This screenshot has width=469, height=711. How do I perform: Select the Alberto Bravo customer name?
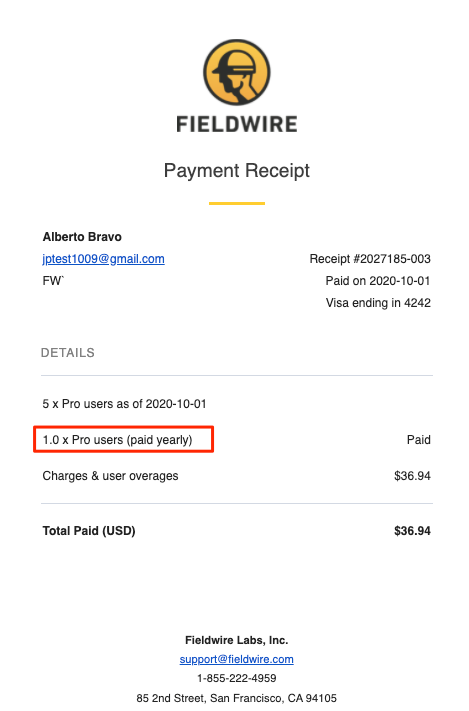point(82,237)
